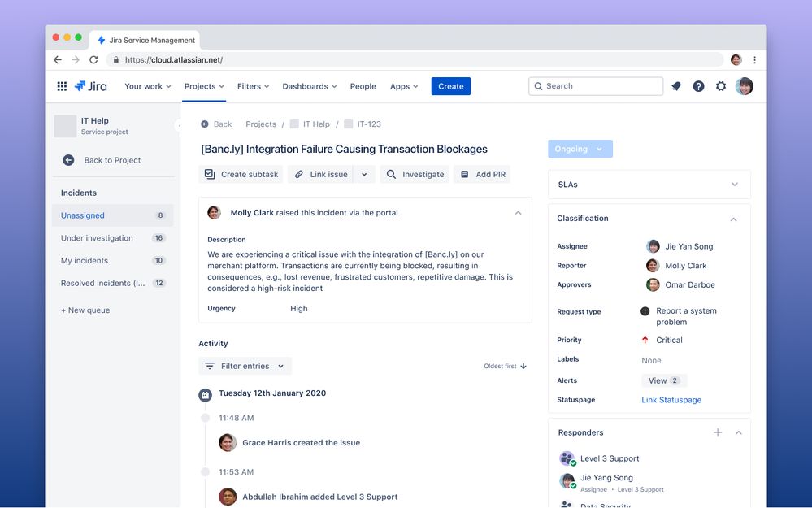Open the Filters dropdown menu

click(254, 86)
